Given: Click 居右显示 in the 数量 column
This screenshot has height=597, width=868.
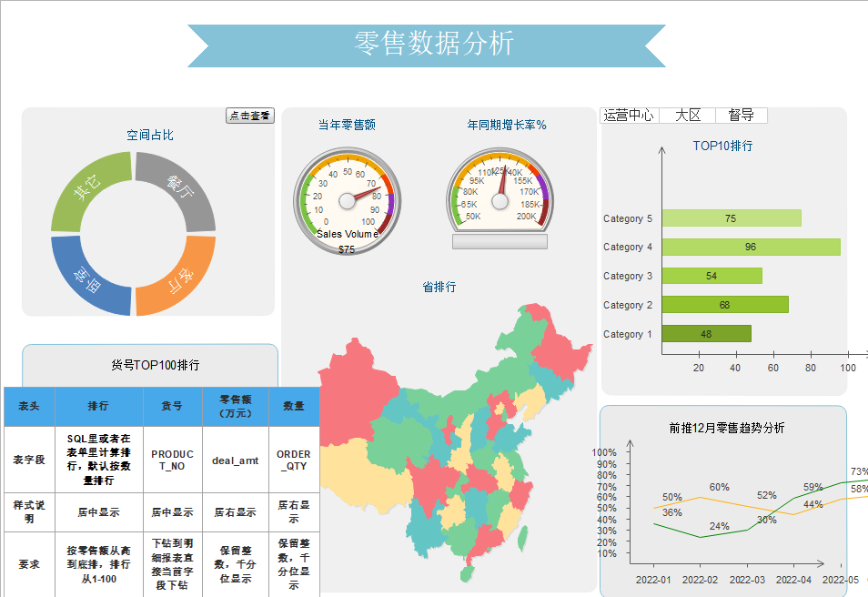Looking at the screenshot, I should pos(293,512).
